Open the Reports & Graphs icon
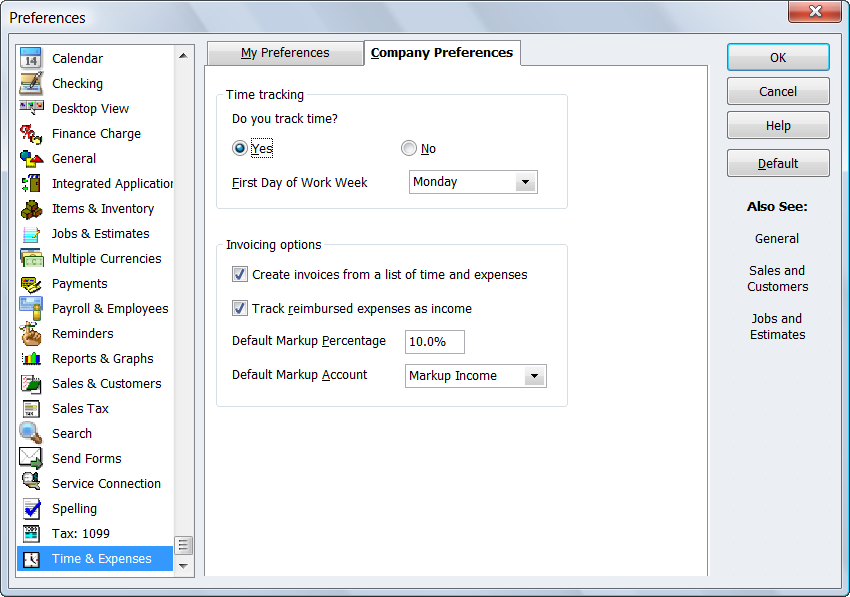This screenshot has height=597, width=850. click(31, 358)
